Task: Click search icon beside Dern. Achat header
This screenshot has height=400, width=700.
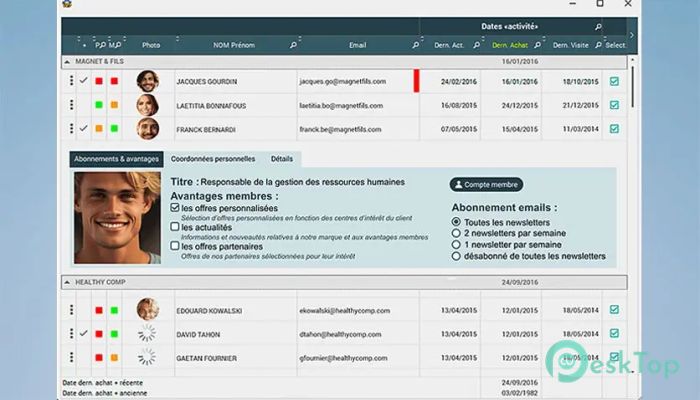Action: (x=537, y=45)
